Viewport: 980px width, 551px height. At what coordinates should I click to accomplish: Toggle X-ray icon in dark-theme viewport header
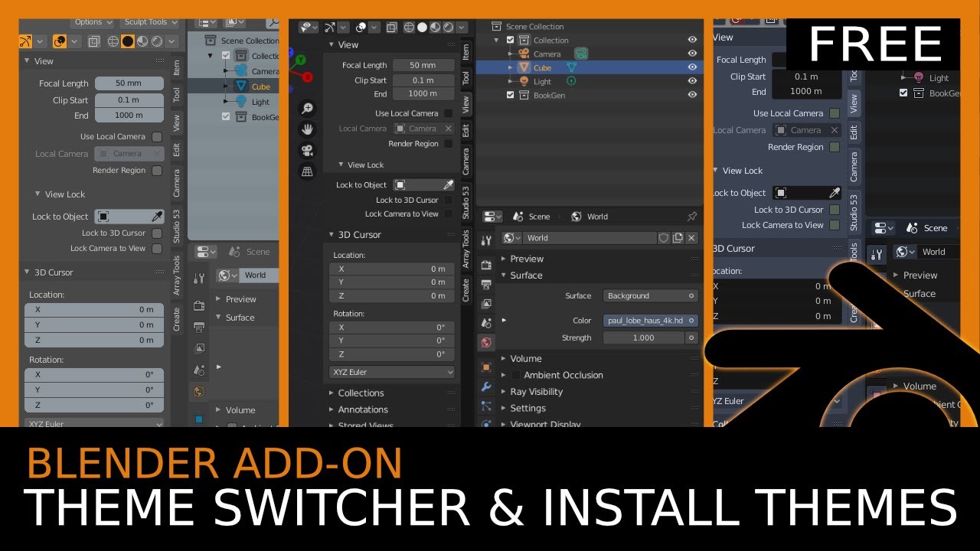(391, 27)
